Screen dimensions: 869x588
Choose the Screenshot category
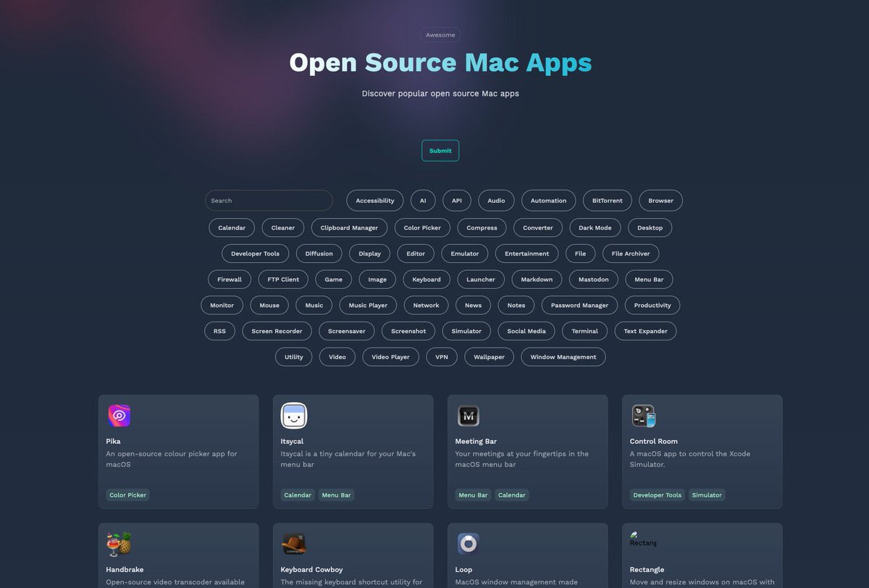click(x=408, y=331)
